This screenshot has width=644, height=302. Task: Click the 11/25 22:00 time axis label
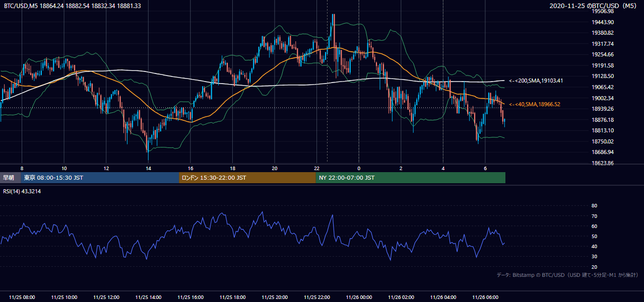click(x=316, y=297)
